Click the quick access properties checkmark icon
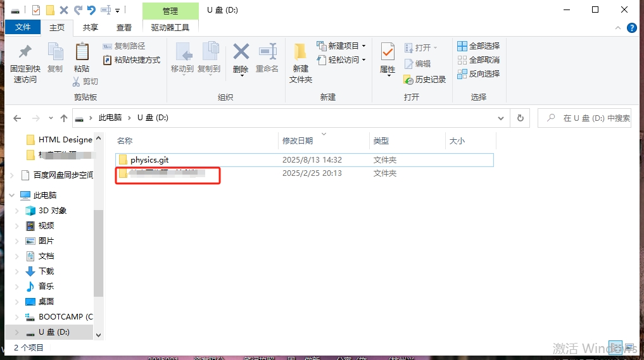This screenshot has height=360, width=644. [x=36, y=10]
